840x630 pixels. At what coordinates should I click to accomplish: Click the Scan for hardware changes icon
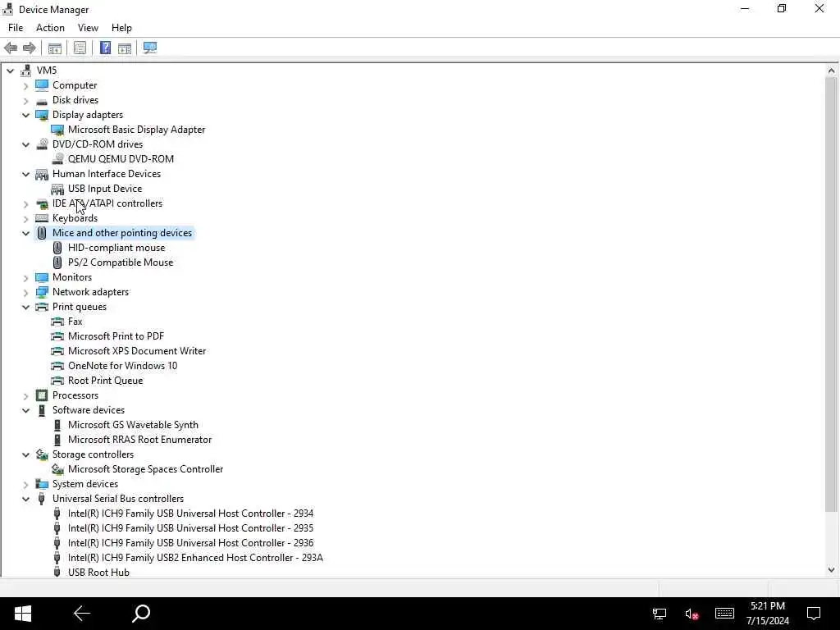point(151,48)
